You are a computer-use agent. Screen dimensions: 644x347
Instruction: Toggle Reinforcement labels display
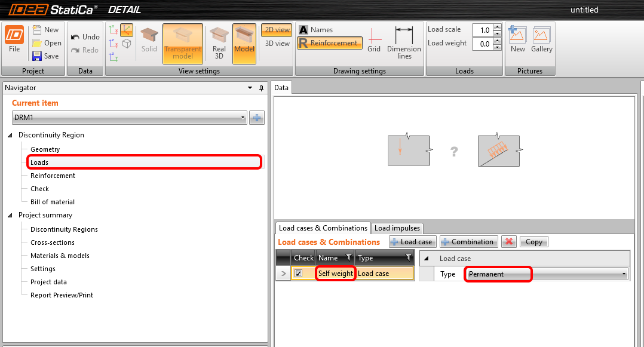[x=329, y=43]
